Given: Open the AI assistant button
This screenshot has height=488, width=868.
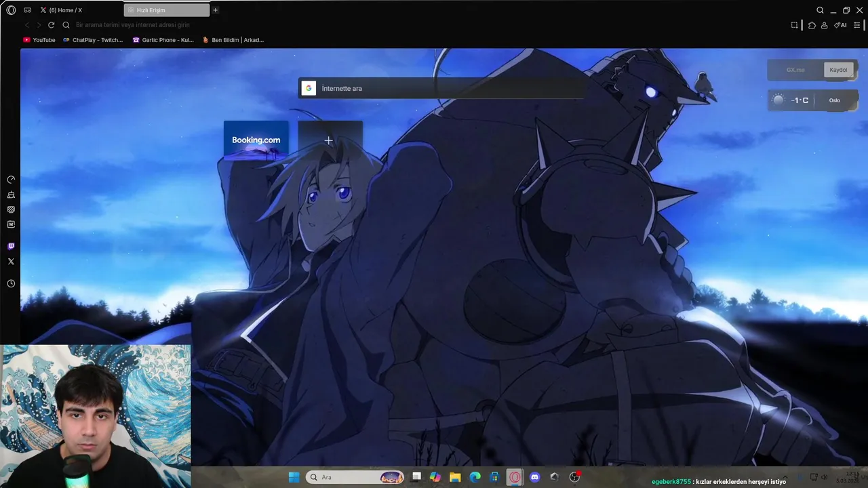Looking at the screenshot, I should click(x=840, y=25).
